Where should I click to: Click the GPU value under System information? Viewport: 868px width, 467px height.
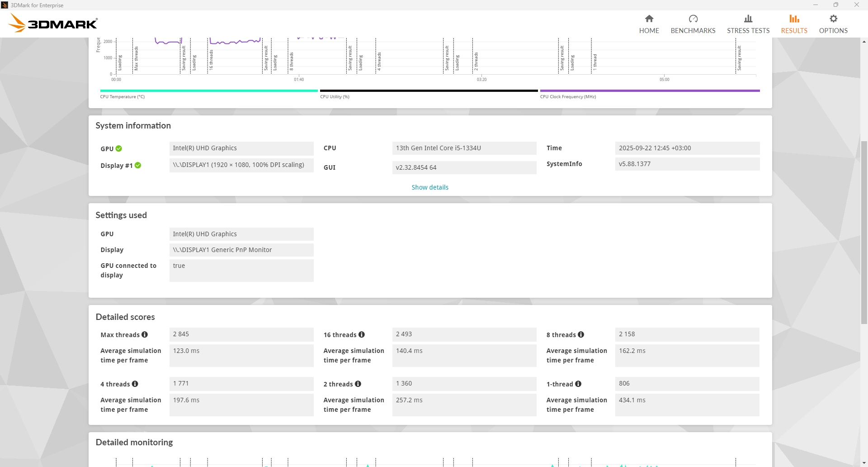coord(241,148)
